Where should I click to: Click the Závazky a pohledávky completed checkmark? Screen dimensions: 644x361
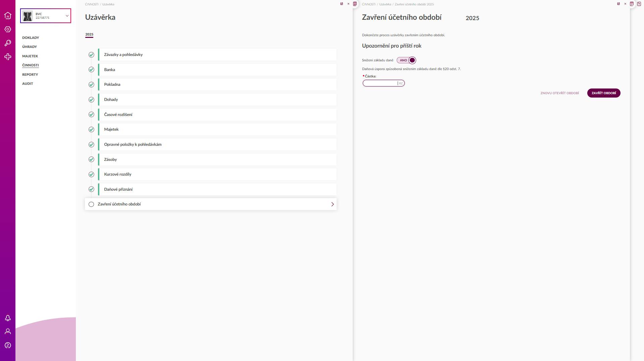[91, 55]
